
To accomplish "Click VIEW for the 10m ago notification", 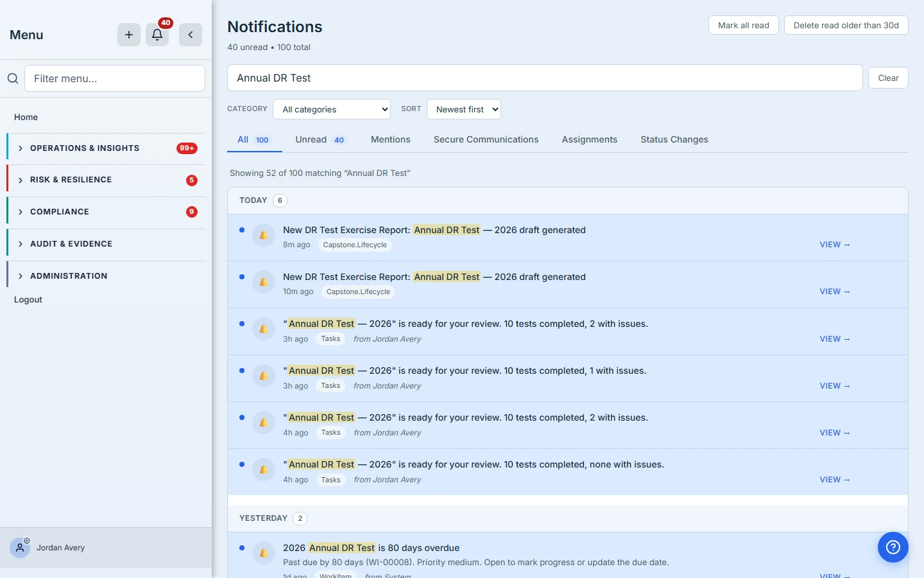I will pyautogui.click(x=835, y=292).
